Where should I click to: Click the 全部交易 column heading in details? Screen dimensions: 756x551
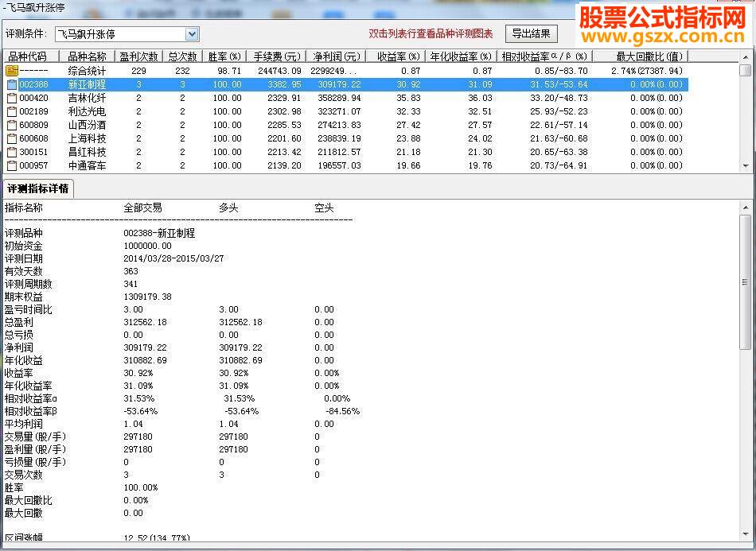pos(142,208)
